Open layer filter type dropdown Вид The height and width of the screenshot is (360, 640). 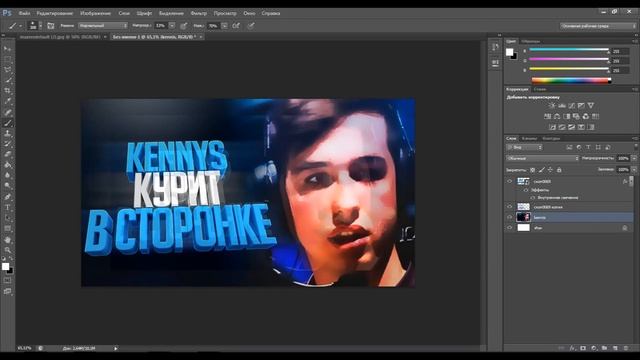click(x=524, y=147)
